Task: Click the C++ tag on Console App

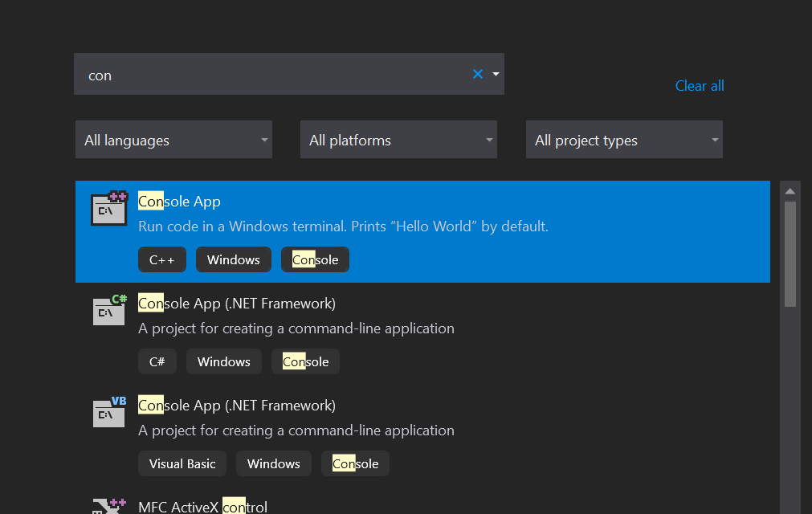Action: tap(162, 259)
